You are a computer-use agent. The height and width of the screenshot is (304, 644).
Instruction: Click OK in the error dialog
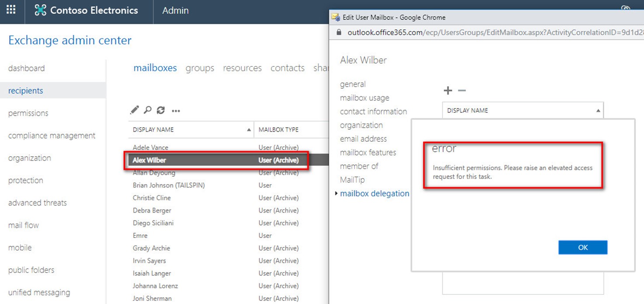(x=583, y=247)
